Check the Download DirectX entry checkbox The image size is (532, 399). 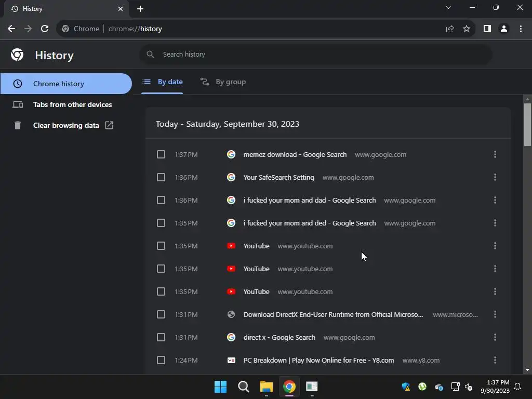[161, 314]
